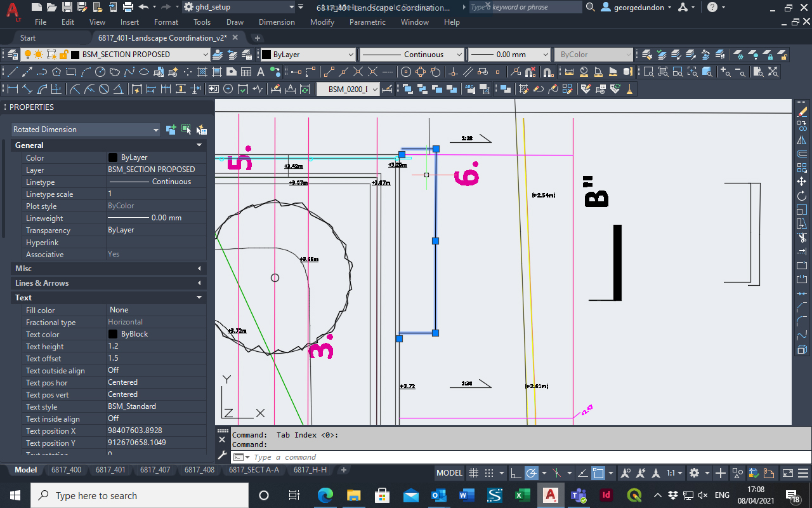Click the Start tab button
The height and width of the screenshot is (508, 812).
click(x=27, y=37)
